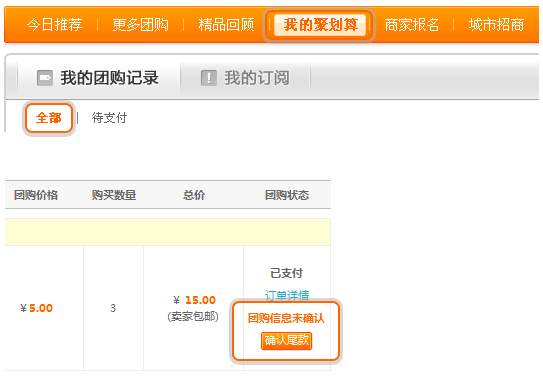Open the 订单详情 link
543x389 pixels.
287,295
